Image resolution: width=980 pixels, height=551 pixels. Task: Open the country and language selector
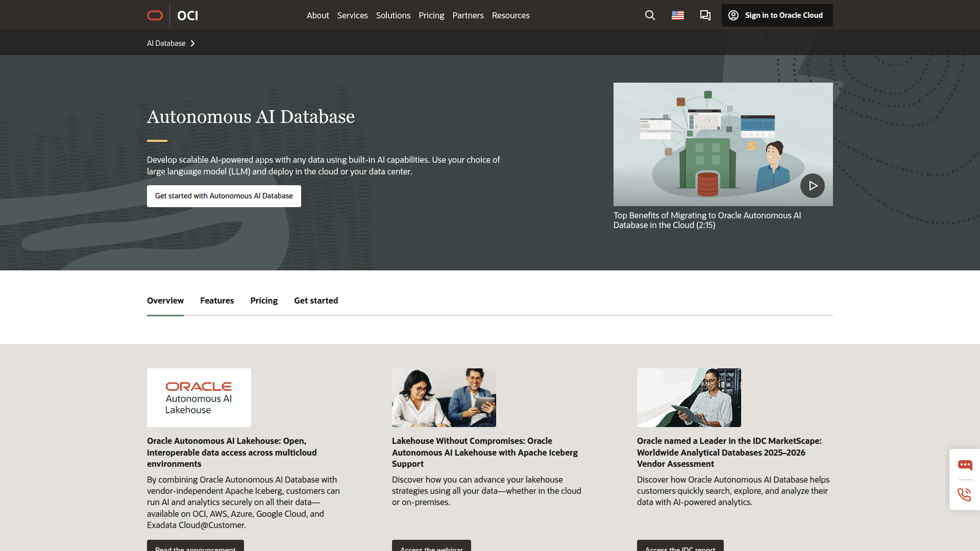[x=678, y=15]
